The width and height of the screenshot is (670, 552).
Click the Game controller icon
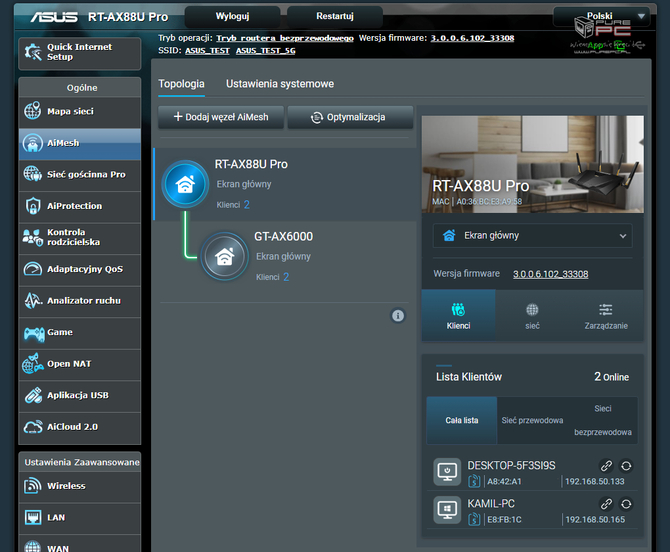coord(34,333)
